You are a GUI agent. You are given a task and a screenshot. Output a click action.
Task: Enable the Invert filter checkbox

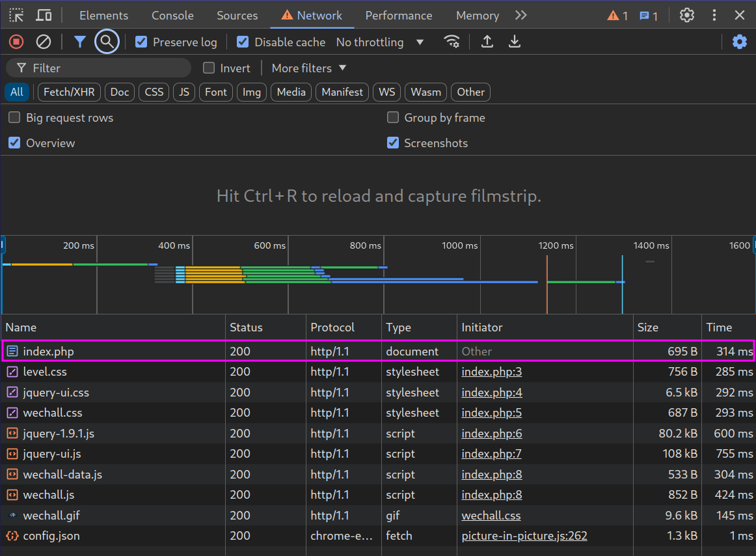pyautogui.click(x=209, y=68)
